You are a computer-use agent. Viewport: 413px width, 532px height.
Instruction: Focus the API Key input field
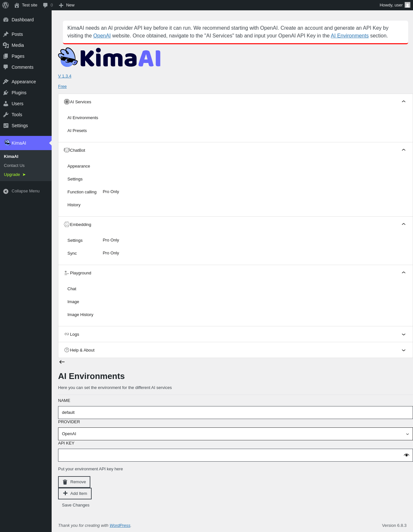236,455
